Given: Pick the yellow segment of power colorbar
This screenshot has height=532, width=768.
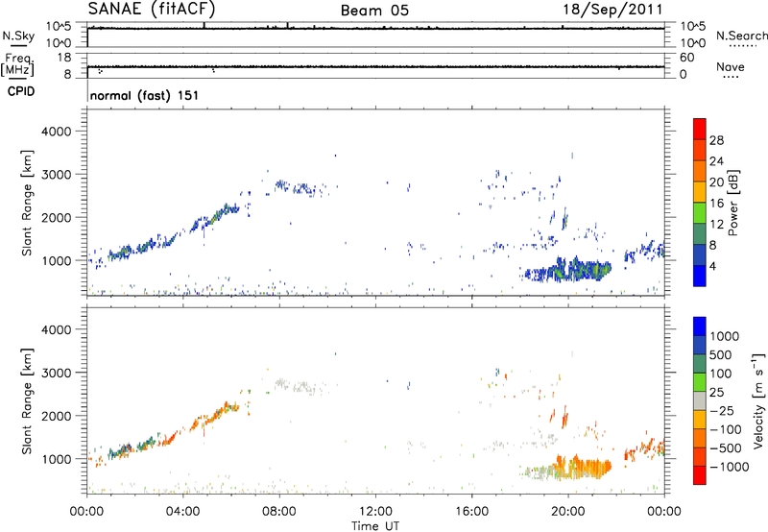Looking at the screenshot, I should [x=700, y=191].
